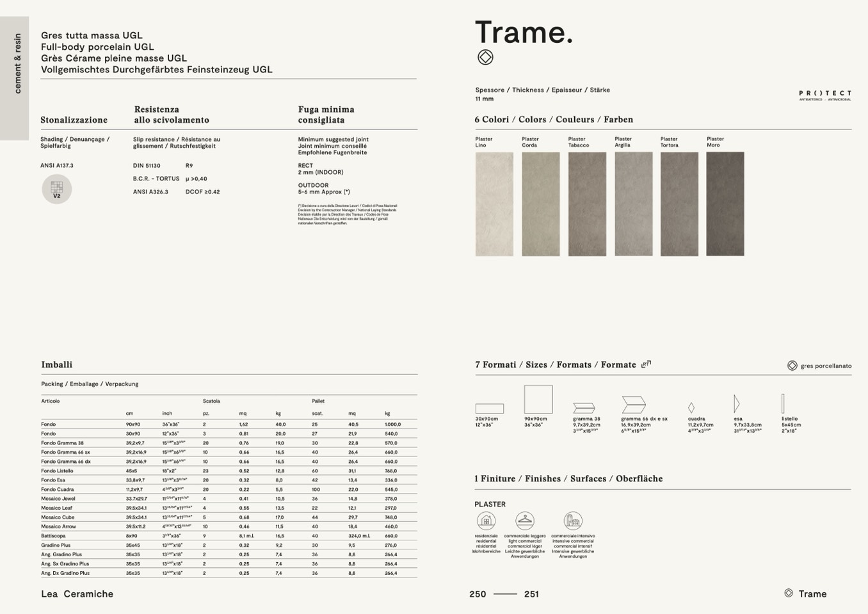Viewport: 868px width, 614px height.
Task: Select the 90x90cm square format shape
Action: [538, 400]
